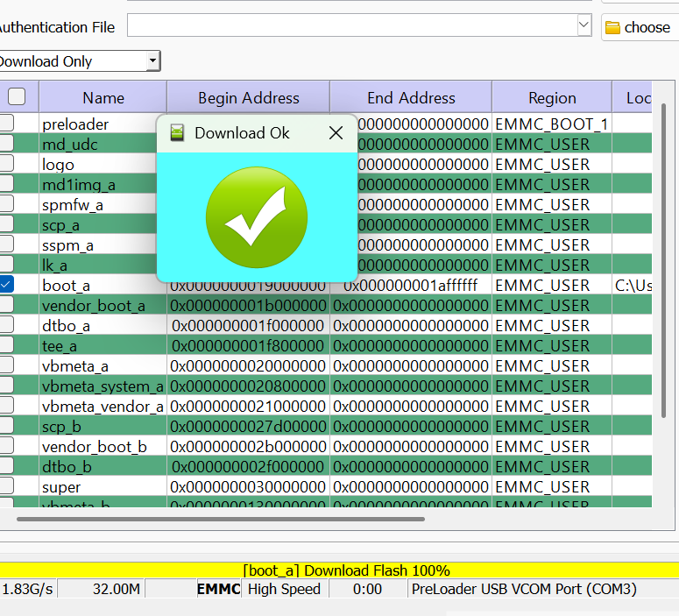Uncheck the boot_a partition checkbox
The image size is (679, 616).
pos(6,285)
